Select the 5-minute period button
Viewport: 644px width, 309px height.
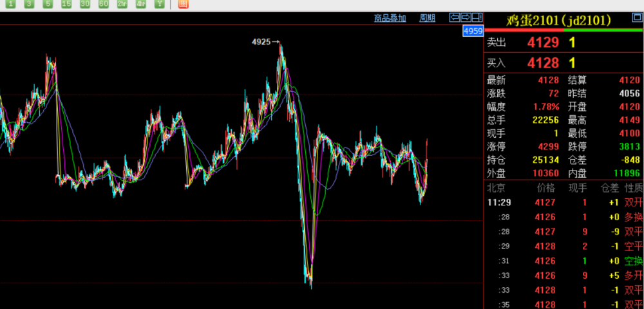48,4
